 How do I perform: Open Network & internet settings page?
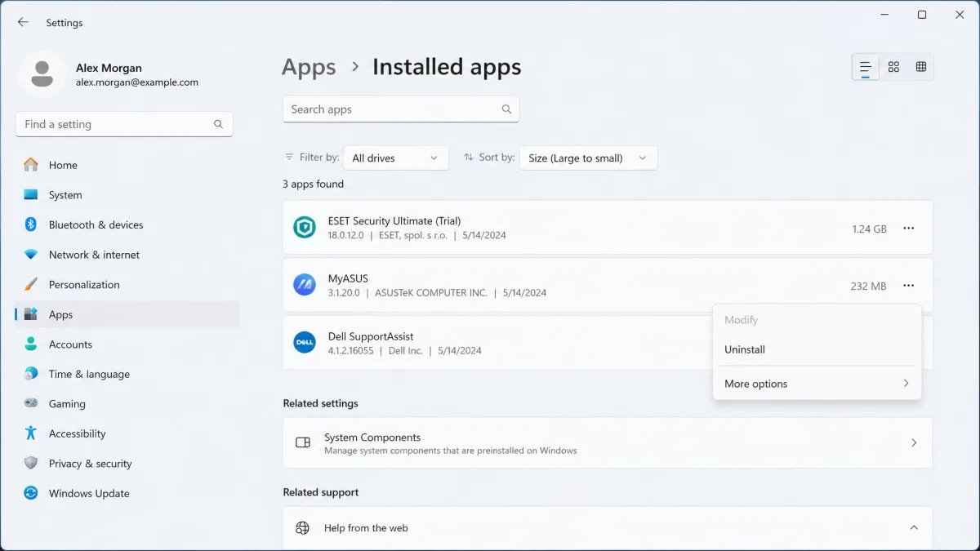coord(127,255)
